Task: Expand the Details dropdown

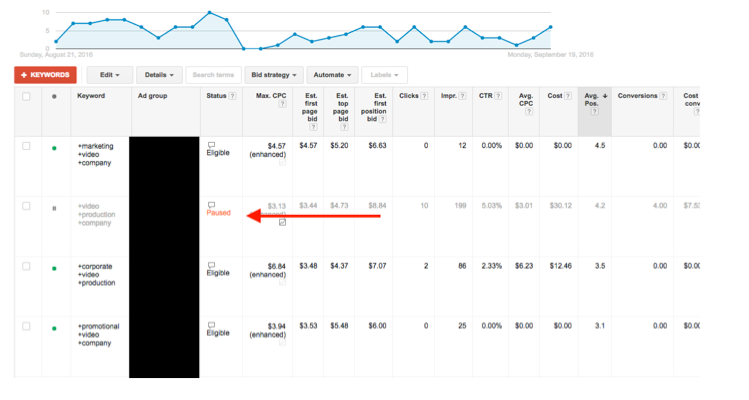Action: [x=159, y=75]
